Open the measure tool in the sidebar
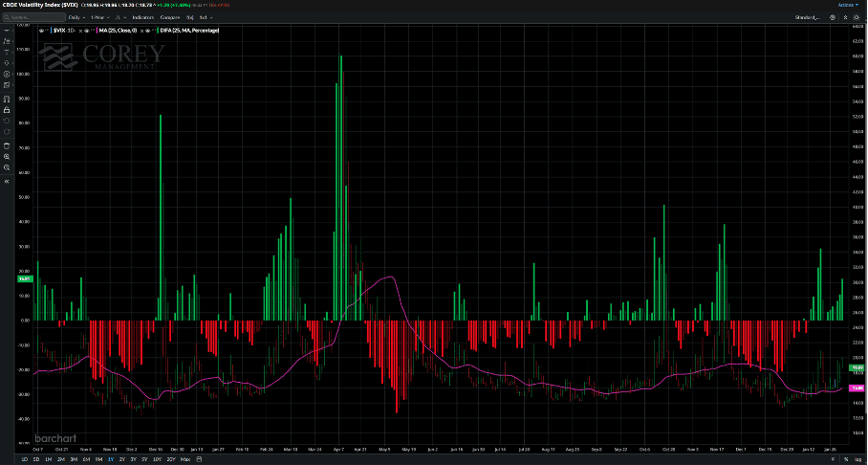 (7, 85)
